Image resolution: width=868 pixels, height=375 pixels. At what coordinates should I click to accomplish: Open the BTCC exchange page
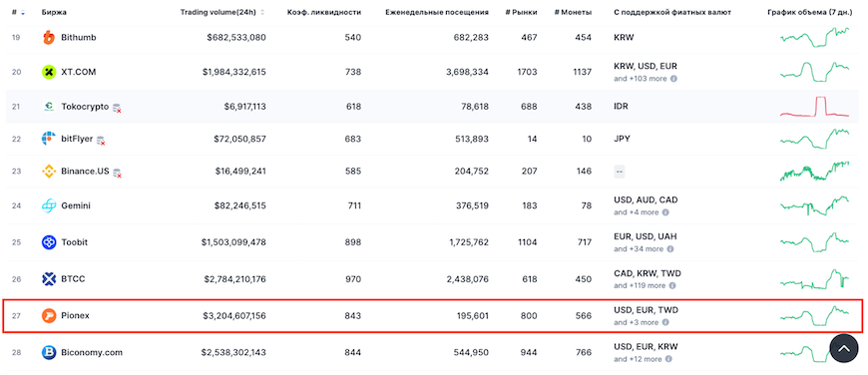[x=73, y=279]
